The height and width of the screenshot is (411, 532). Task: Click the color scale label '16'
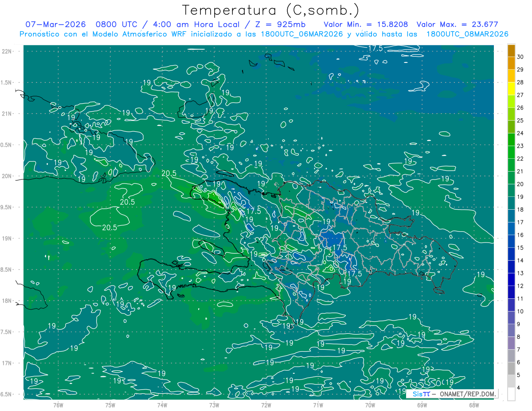(x=520, y=235)
